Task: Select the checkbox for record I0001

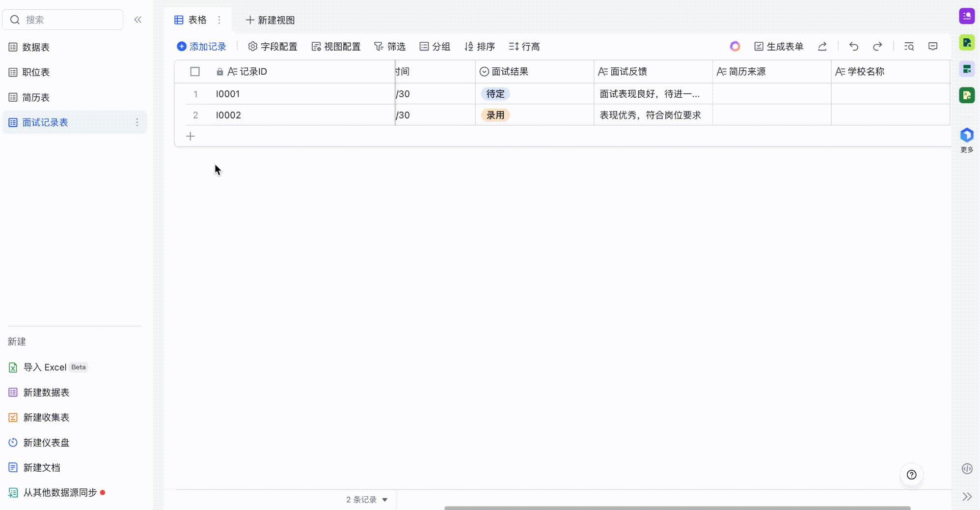Action: tap(195, 94)
